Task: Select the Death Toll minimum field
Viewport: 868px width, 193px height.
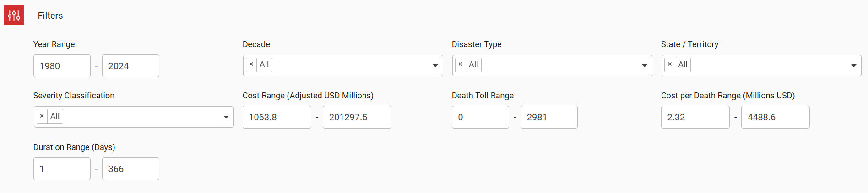Action: 480,117
